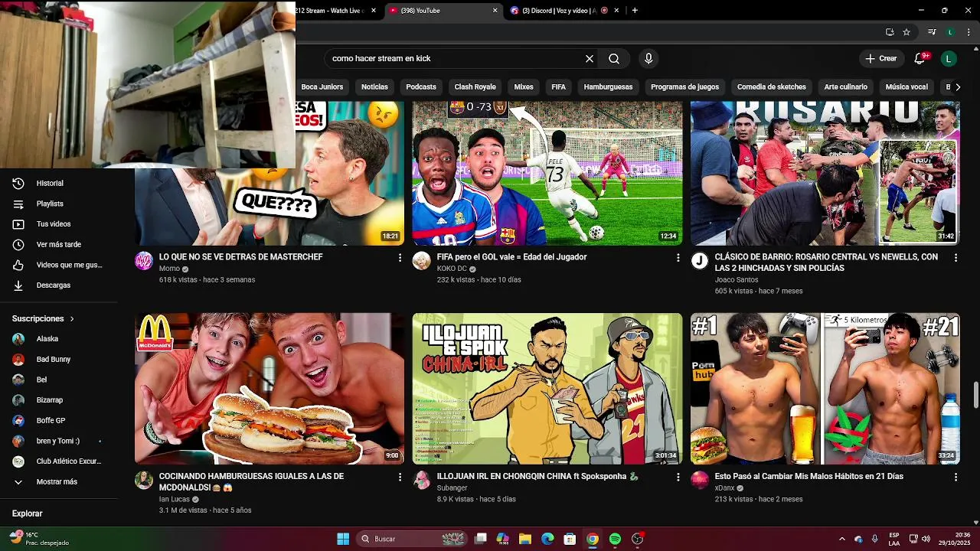Click the xDanx channel avatar
Screen dimensions: 980x551
pyautogui.click(x=700, y=480)
